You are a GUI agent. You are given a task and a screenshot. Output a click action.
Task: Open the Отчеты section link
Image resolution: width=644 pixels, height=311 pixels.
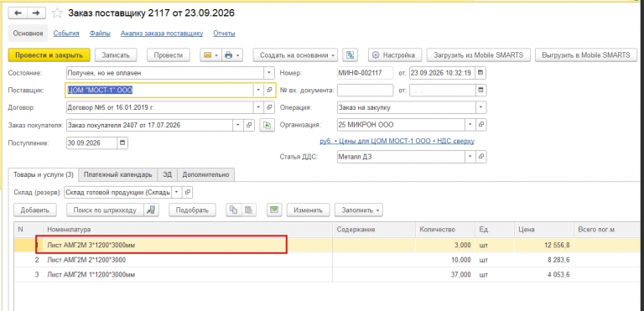click(x=224, y=34)
